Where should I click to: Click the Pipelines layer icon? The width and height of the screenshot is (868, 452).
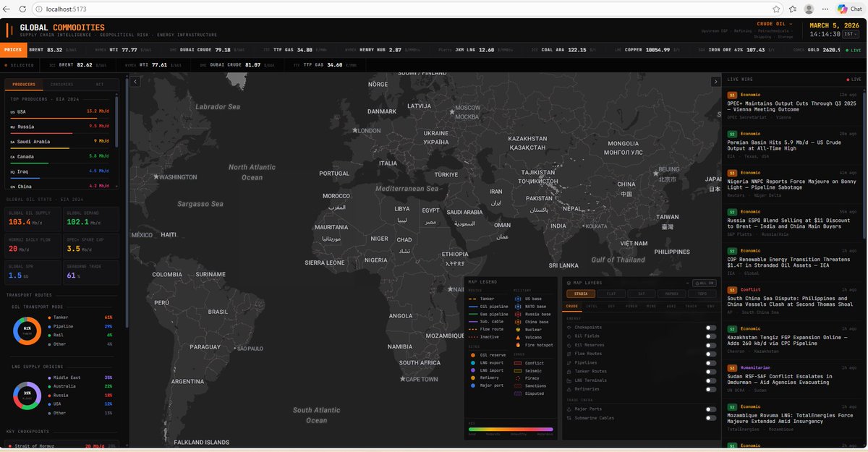569,362
